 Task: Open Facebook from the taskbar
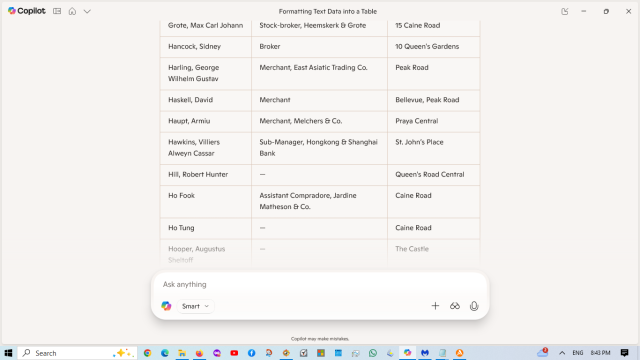click(251, 353)
